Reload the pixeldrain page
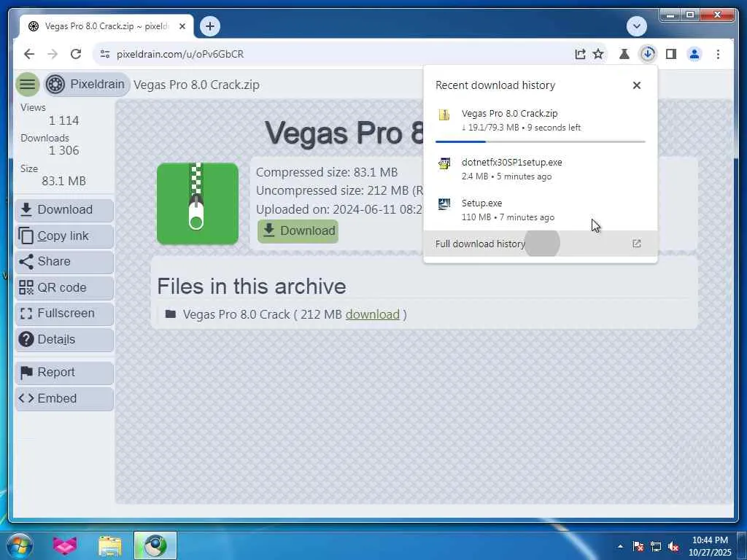The height and width of the screenshot is (560, 747). (x=76, y=54)
